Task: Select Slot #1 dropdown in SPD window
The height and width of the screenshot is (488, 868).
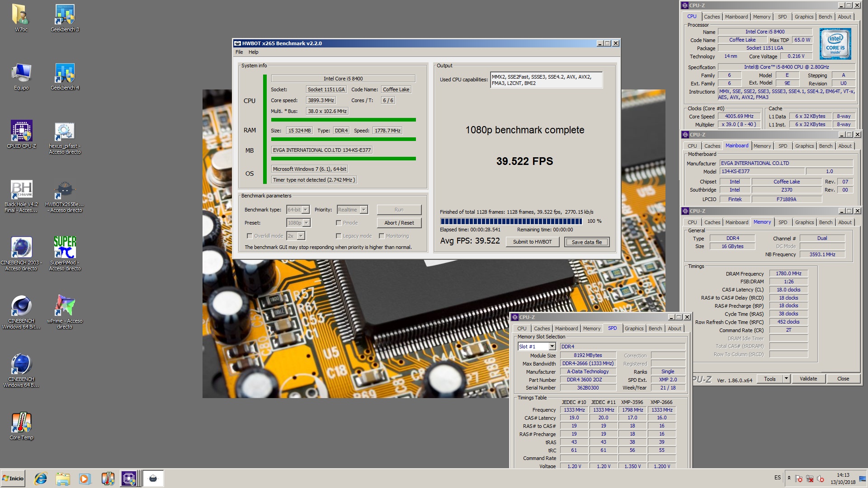Action: point(537,346)
